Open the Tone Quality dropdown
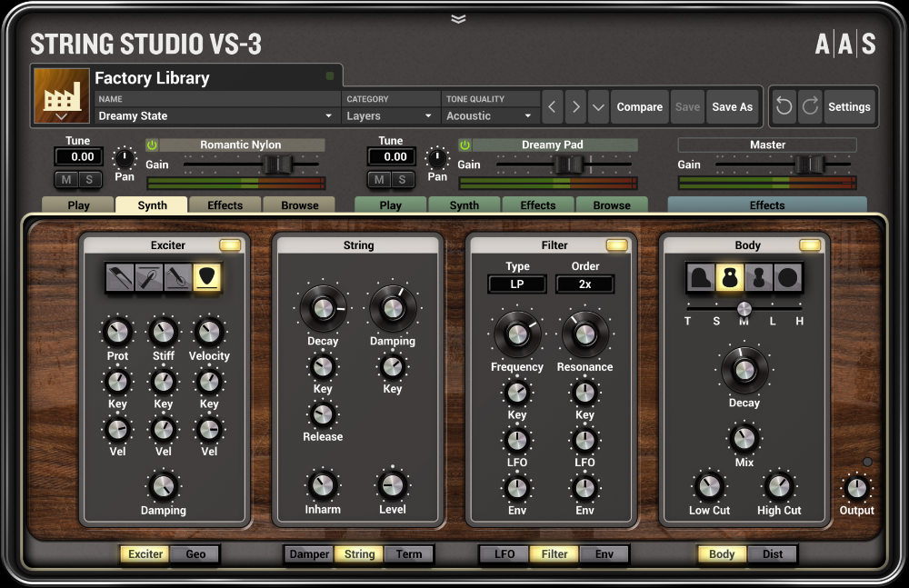The width and height of the screenshot is (909, 588). pos(489,116)
